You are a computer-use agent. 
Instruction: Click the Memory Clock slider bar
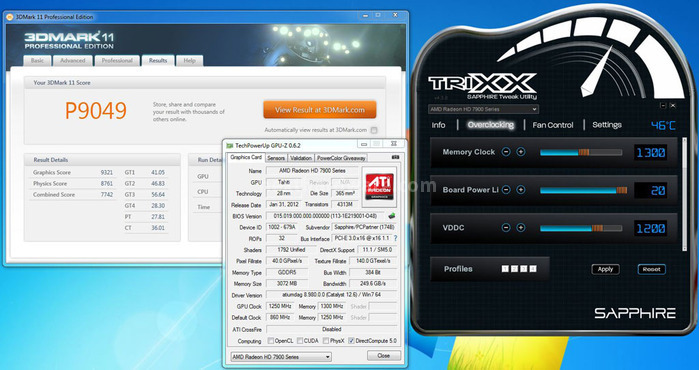tap(581, 152)
